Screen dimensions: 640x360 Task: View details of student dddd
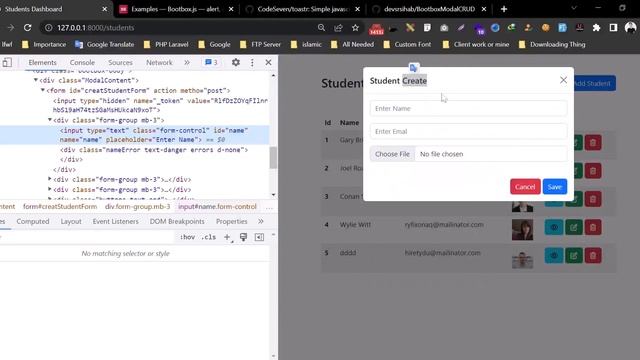pyautogui.click(x=554, y=256)
